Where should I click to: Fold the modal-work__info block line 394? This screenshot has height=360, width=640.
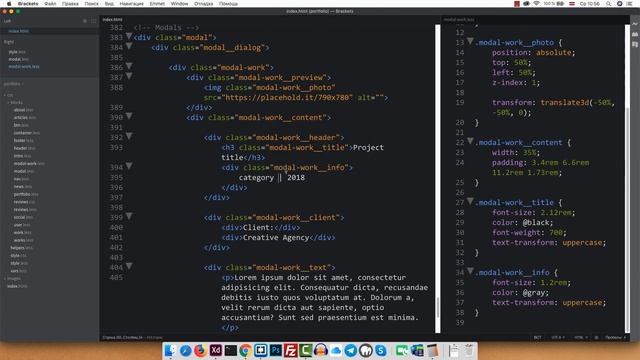[129, 166]
